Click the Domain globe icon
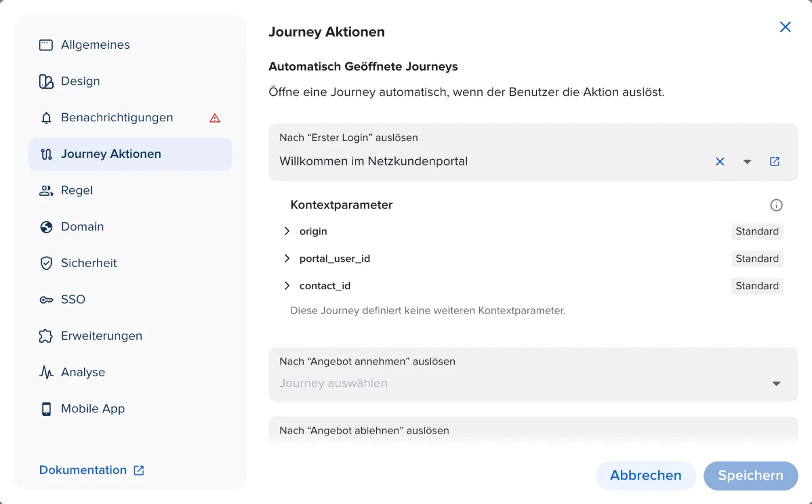Image resolution: width=812 pixels, height=504 pixels. (x=46, y=227)
